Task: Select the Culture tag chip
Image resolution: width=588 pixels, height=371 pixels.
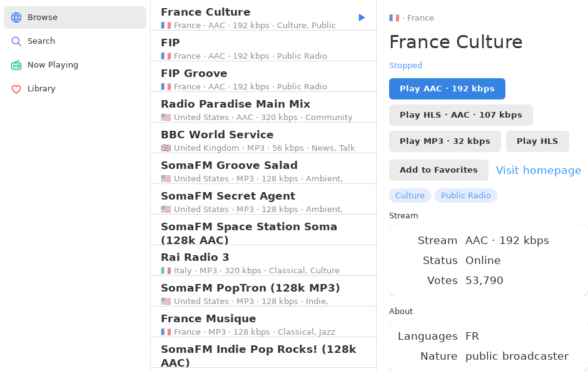Action: pos(410,195)
